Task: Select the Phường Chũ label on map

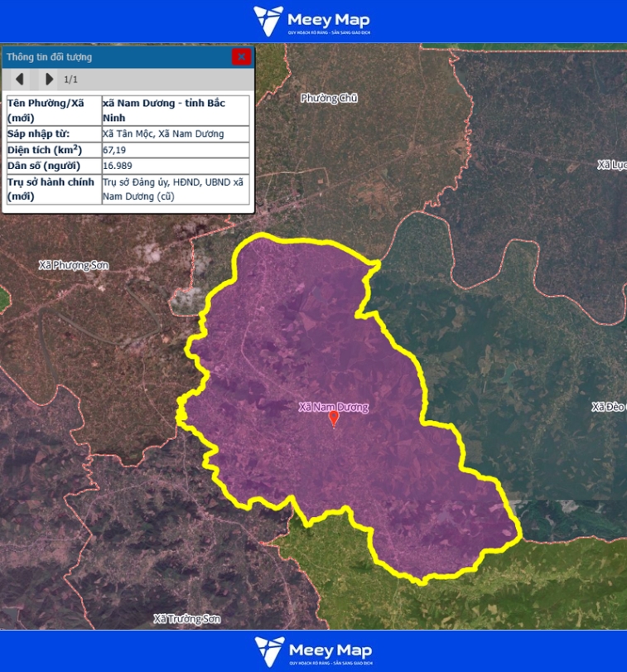Action: 329,98
